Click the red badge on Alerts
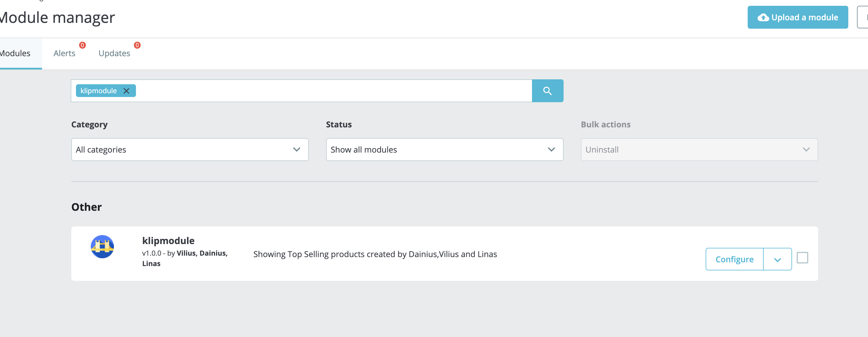 [82, 45]
